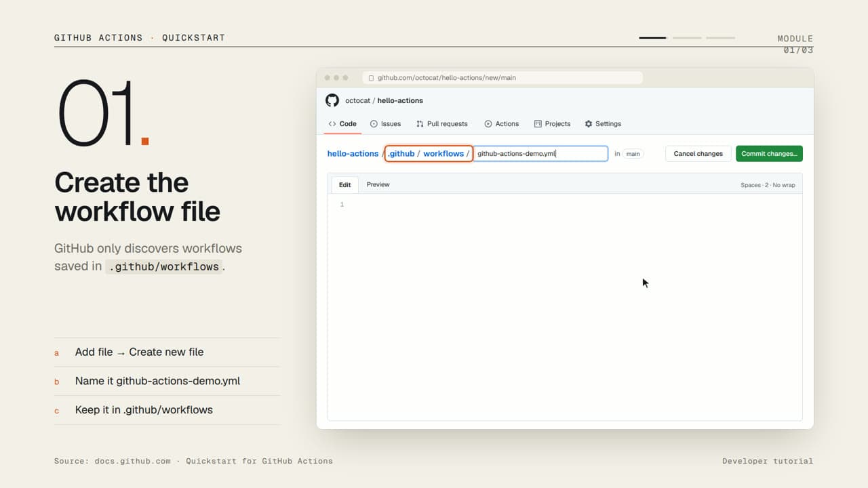Click the 'MODULE 01/03' label
868x488 pixels.
click(795, 44)
